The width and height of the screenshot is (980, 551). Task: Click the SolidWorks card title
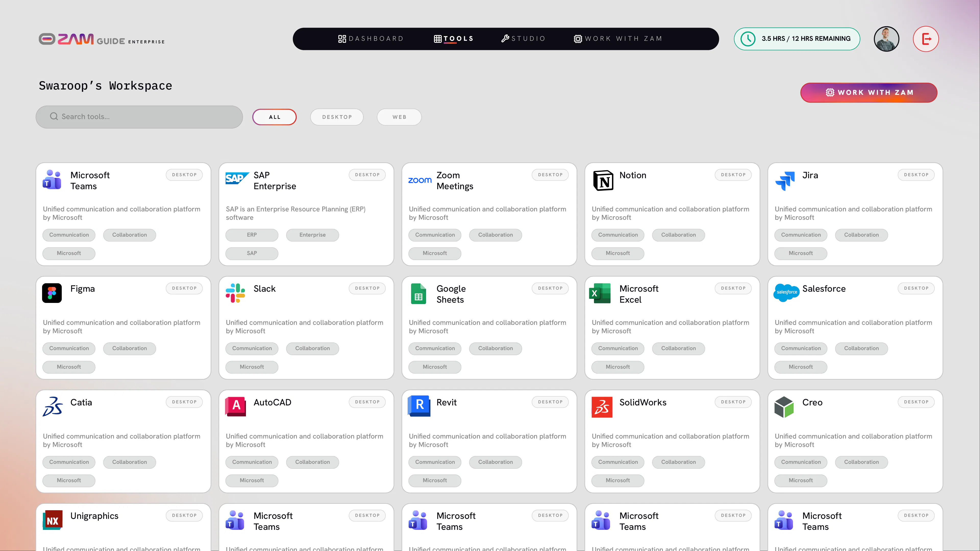[642, 402]
